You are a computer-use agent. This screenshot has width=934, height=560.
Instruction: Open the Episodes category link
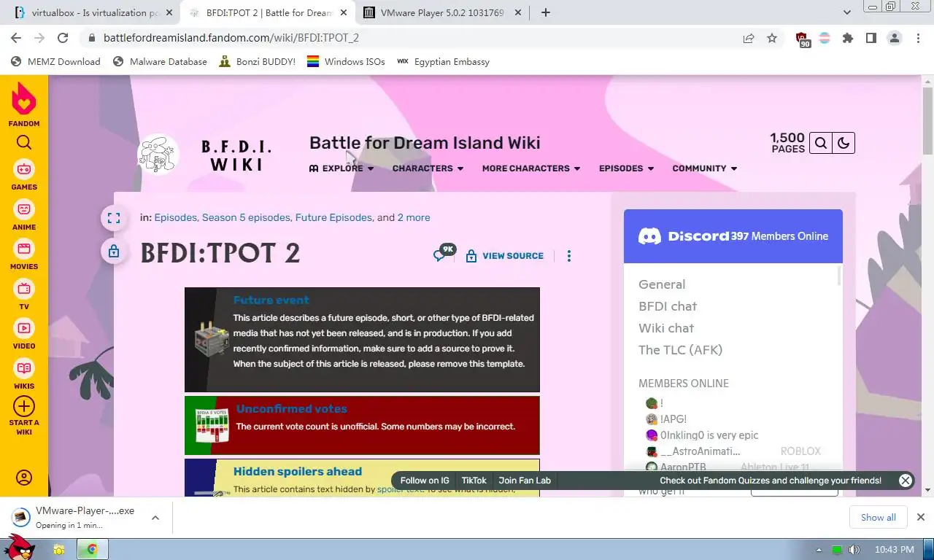(x=175, y=218)
